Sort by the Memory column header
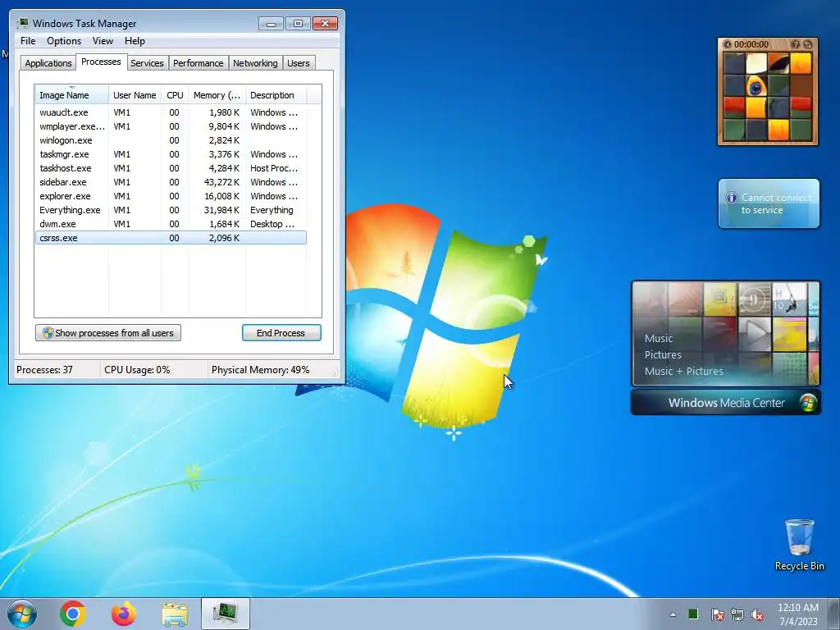This screenshot has height=630, width=840. coord(217,95)
